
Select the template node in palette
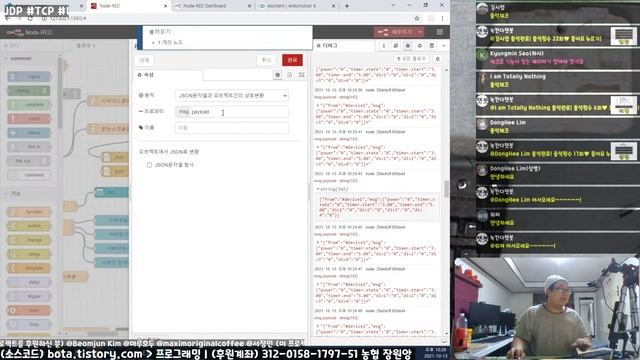click(x=29, y=268)
